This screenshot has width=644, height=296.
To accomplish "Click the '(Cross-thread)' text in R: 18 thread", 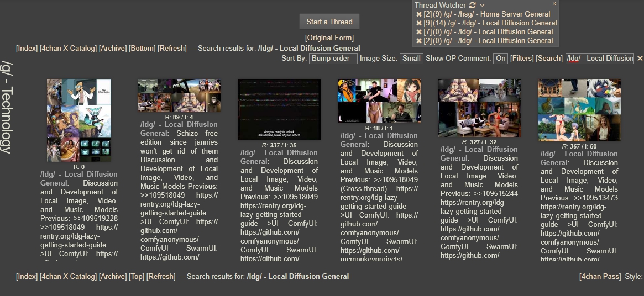I will (x=364, y=189).
